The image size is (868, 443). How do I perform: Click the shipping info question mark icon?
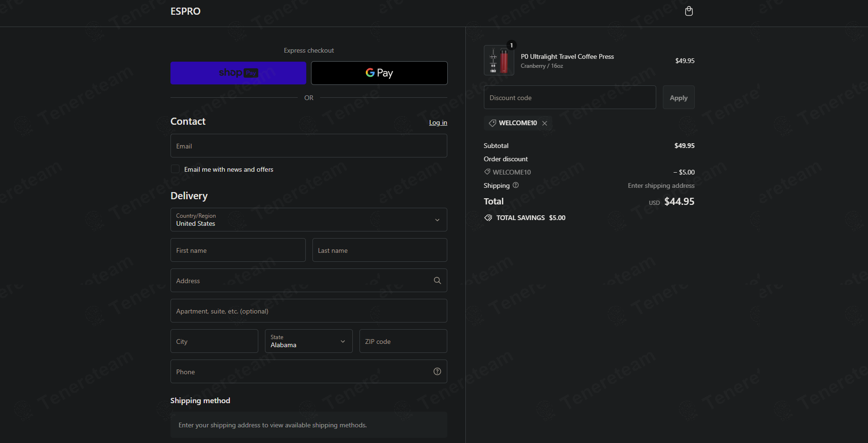(x=516, y=185)
